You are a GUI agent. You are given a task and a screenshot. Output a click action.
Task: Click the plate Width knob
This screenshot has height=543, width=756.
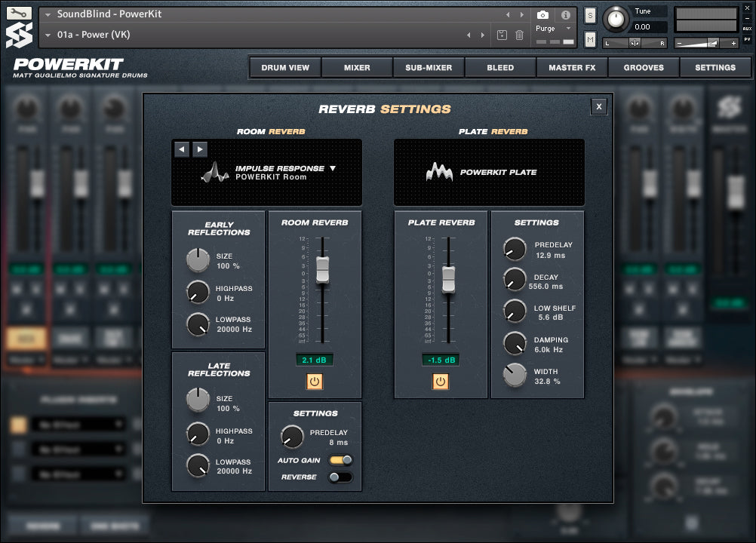click(x=515, y=376)
